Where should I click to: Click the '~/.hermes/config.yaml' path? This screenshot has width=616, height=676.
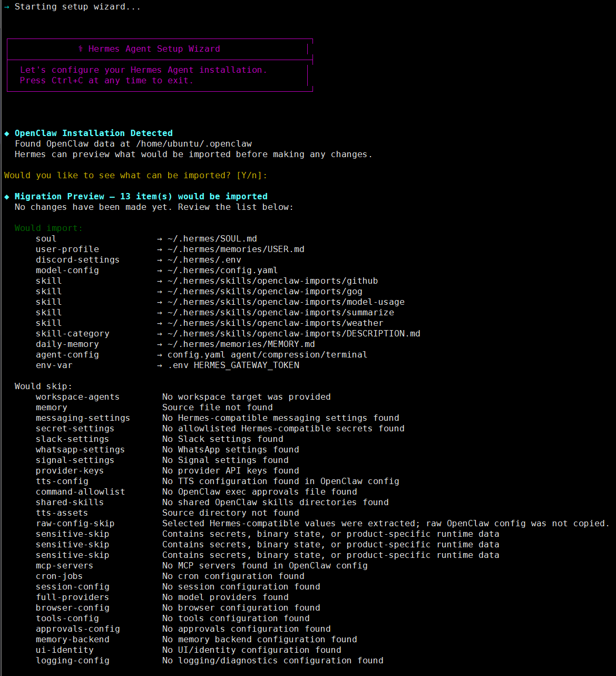point(223,270)
